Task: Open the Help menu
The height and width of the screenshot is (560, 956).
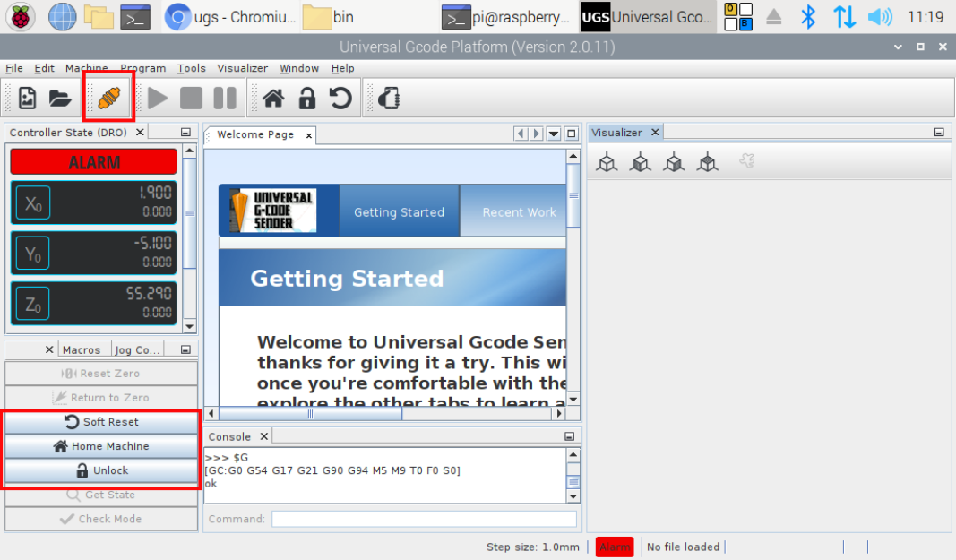Action: point(342,68)
